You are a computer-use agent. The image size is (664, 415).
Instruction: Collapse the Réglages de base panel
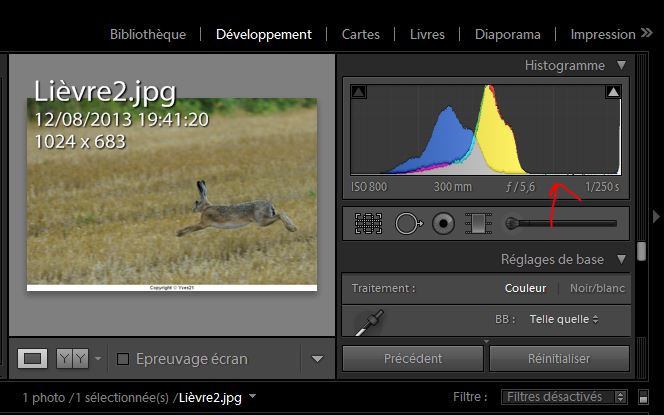click(621, 260)
